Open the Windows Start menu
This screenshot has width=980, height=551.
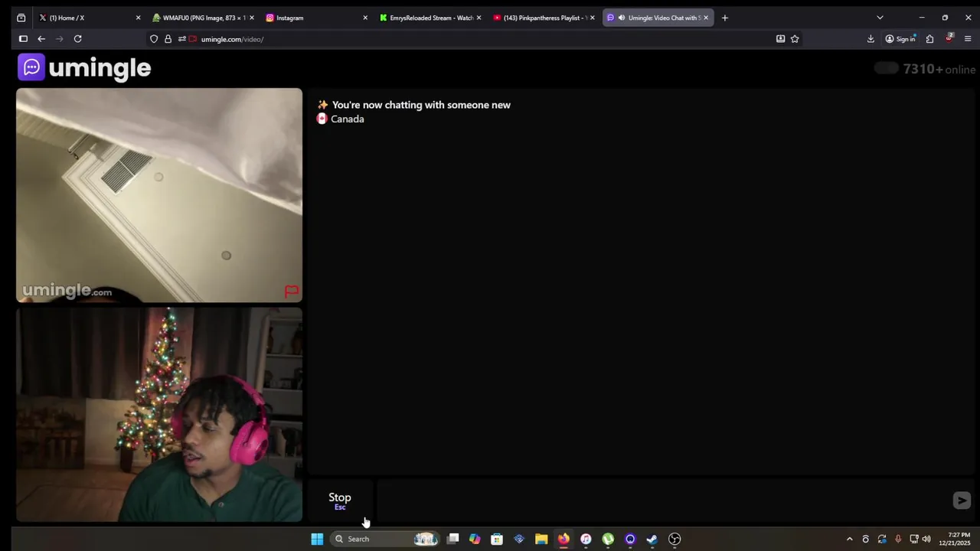click(x=317, y=539)
